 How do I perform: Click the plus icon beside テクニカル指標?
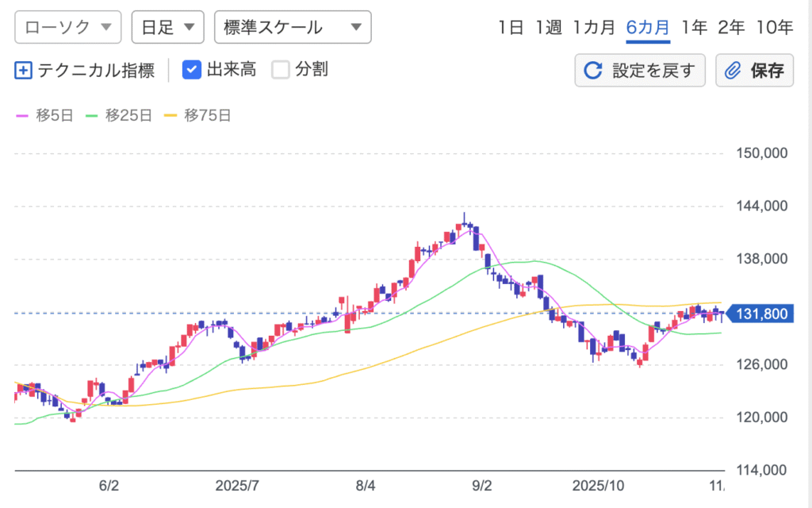23,71
